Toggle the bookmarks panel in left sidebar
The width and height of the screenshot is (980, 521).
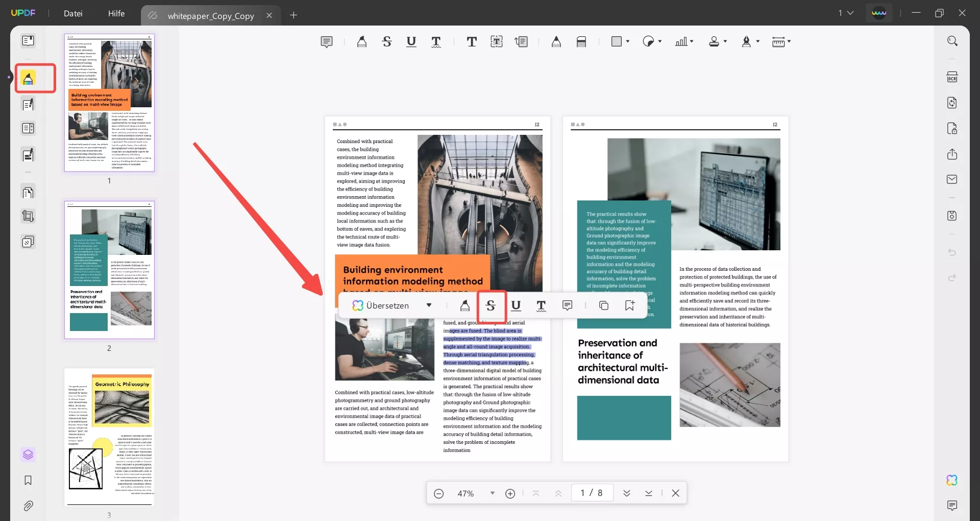(x=28, y=480)
